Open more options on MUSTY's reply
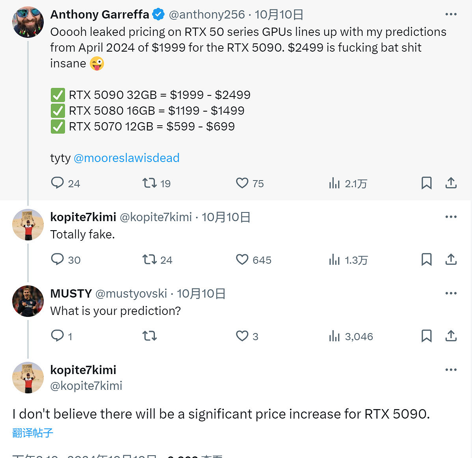This screenshot has width=476, height=458. click(451, 293)
